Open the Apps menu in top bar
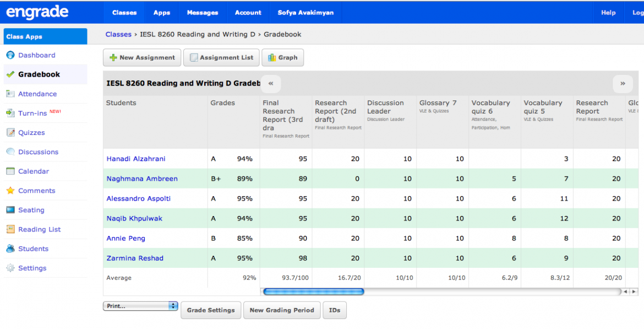644x329 pixels. 162,13
